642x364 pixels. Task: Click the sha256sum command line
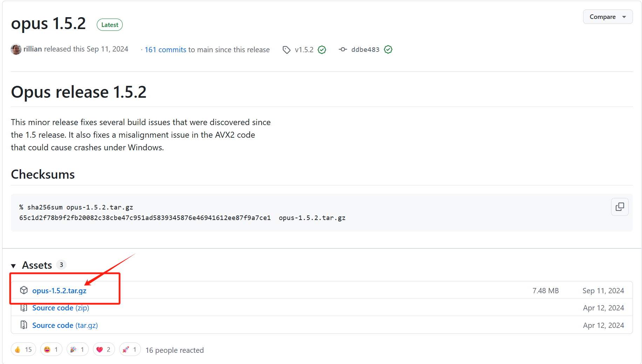[76, 207]
